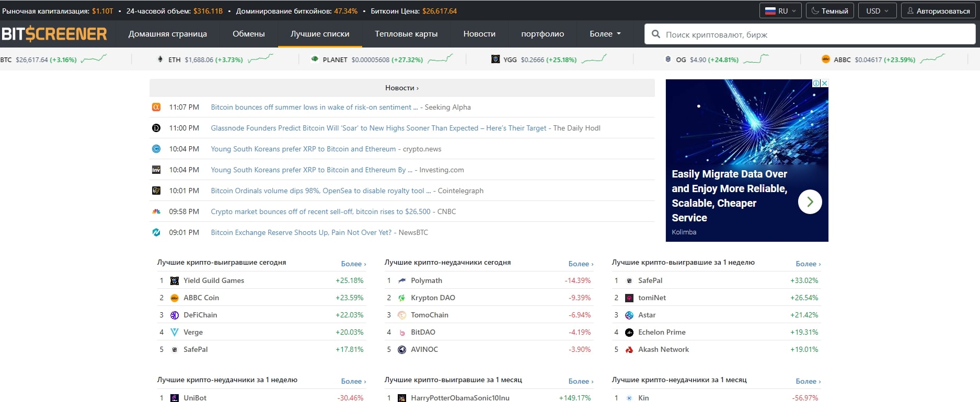The width and height of the screenshot is (980, 402).
Task: Select the Лучшие списки tab
Action: (x=320, y=34)
